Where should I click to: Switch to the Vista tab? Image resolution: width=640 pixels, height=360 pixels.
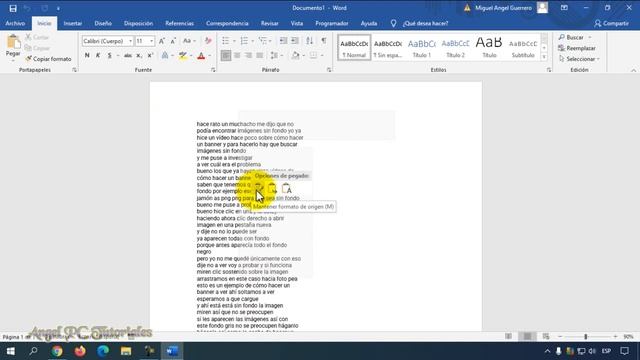[297, 23]
